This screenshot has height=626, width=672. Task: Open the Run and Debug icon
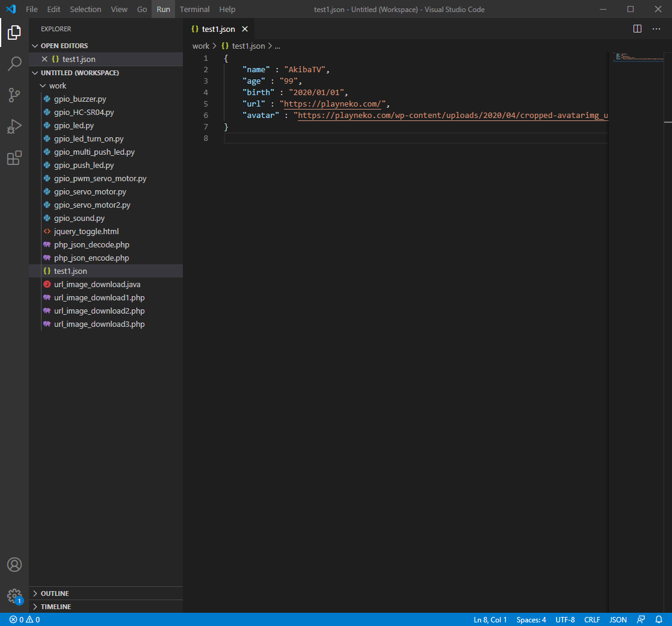[14, 126]
